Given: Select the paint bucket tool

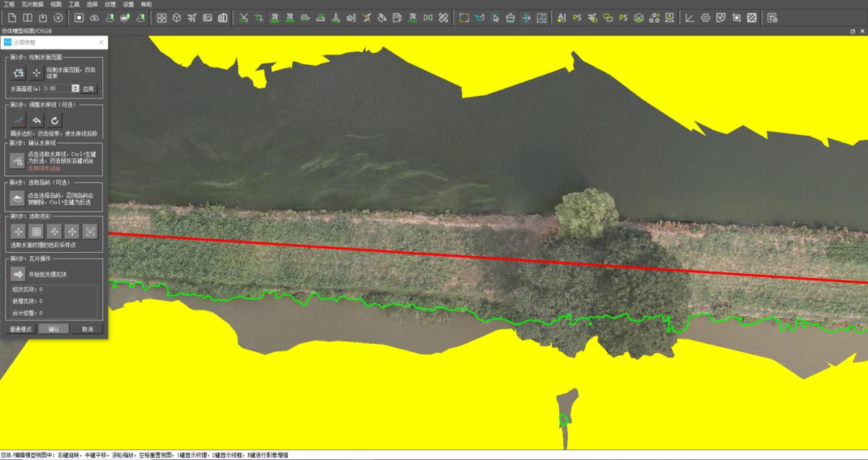Looking at the screenshot, I should [382, 17].
